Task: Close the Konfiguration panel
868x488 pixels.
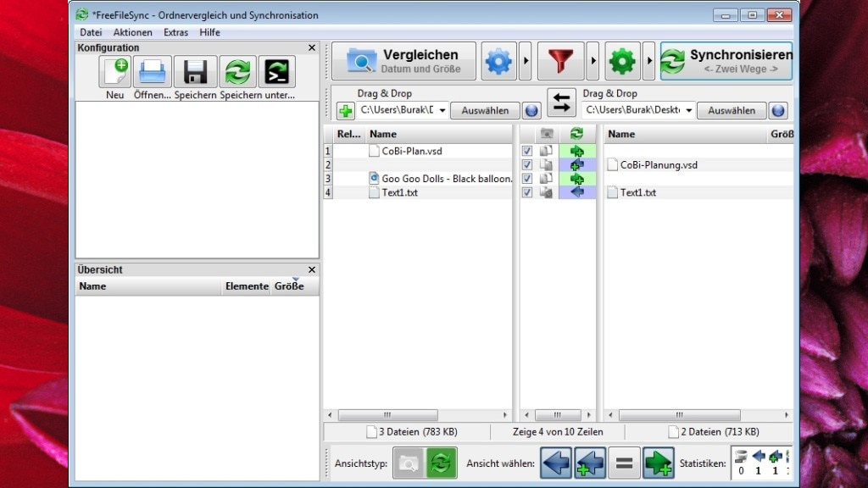Action: pos(312,47)
